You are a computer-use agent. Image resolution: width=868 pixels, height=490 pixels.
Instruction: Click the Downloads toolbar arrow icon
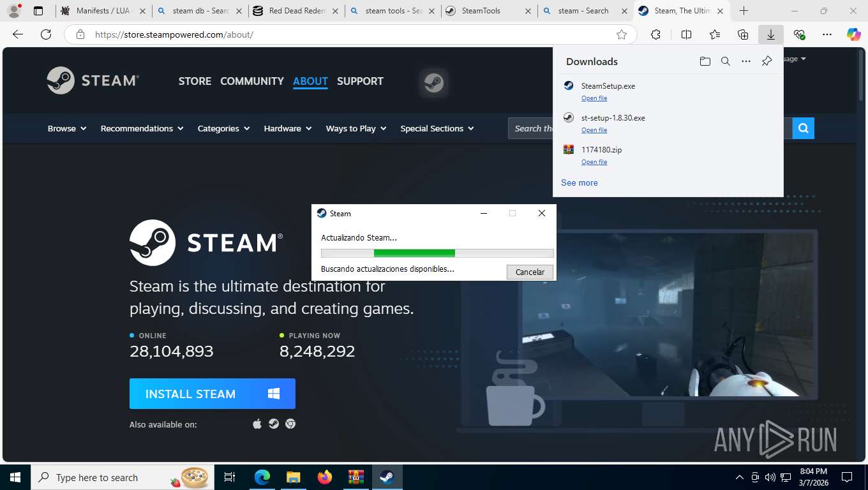pos(771,34)
